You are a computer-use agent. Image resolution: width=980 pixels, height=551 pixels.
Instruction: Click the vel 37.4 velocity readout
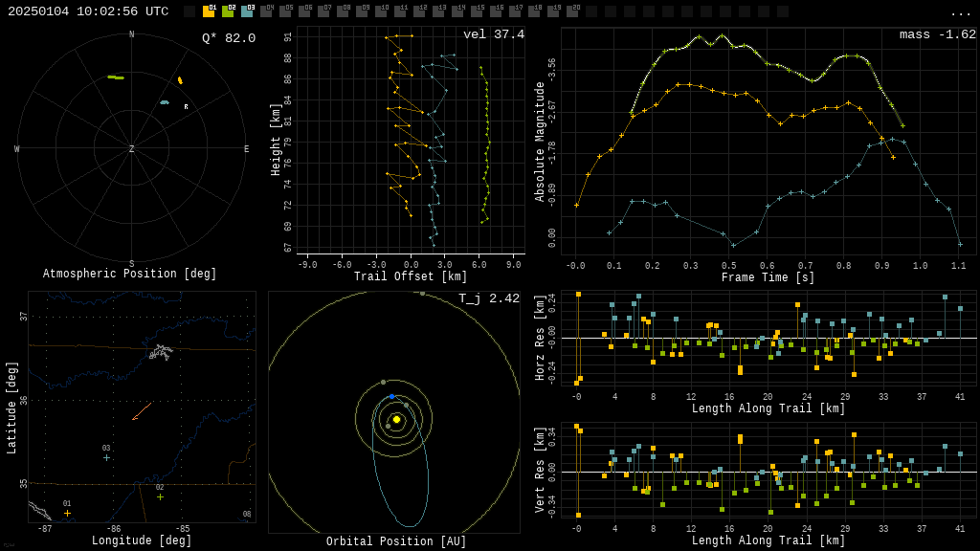(493, 35)
